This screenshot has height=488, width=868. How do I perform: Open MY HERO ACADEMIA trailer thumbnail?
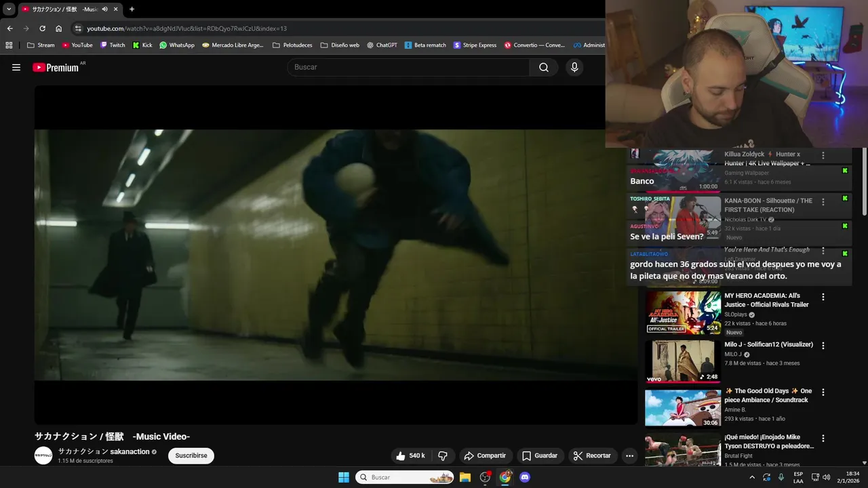click(x=683, y=312)
